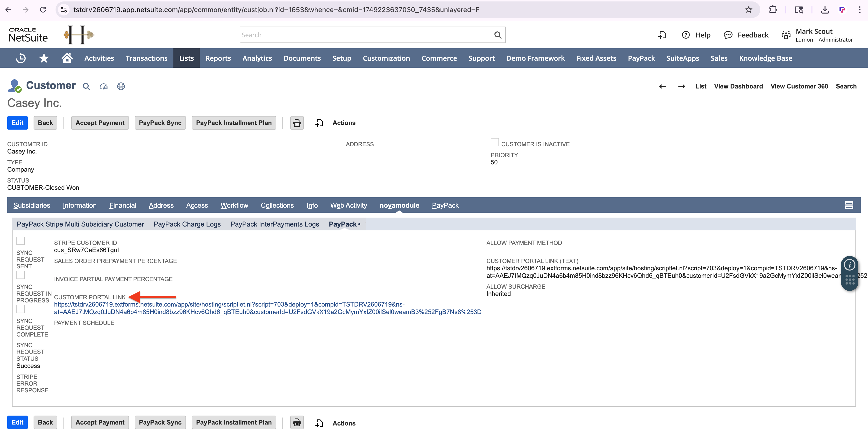The image size is (868, 440).
Task: Expand the top Actions menu
Action: (344, 123)
